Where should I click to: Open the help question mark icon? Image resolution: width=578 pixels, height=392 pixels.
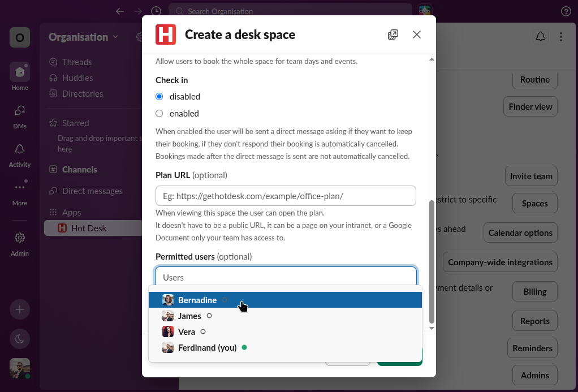566,11
